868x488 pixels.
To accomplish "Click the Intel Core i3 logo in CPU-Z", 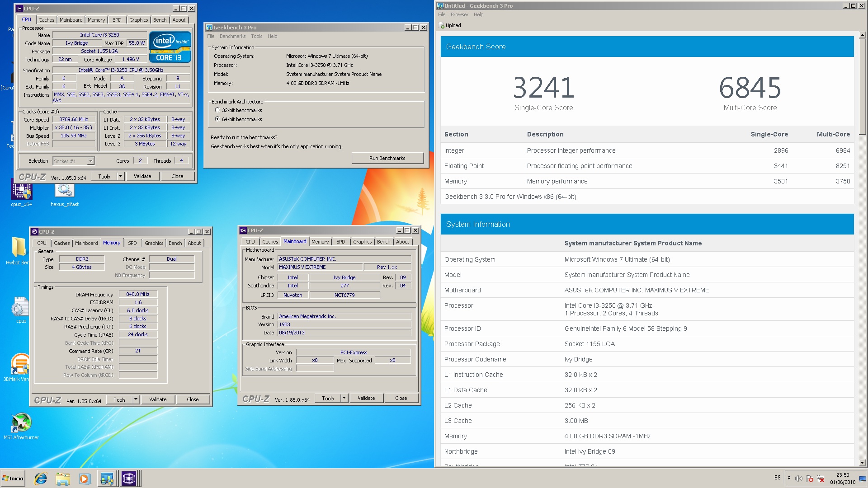I will pyautogui.click(x=170, y=47).
